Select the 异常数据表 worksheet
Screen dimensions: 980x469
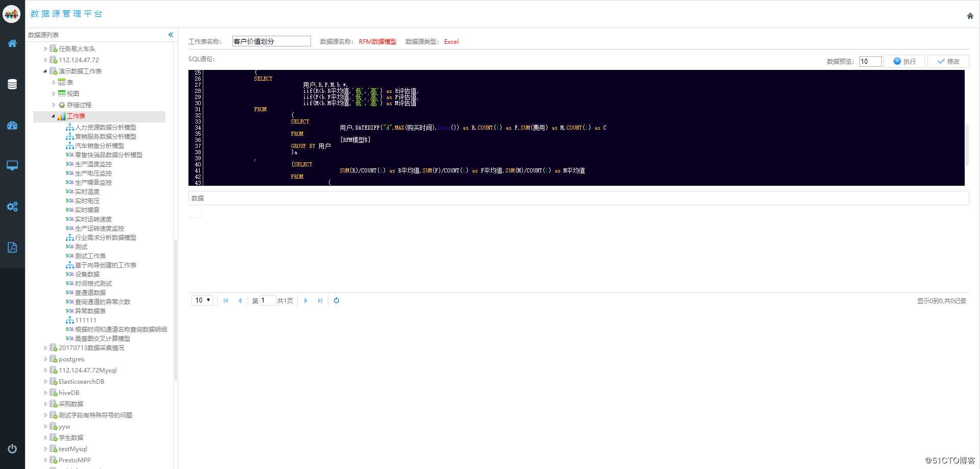click(x=90, y=311)
